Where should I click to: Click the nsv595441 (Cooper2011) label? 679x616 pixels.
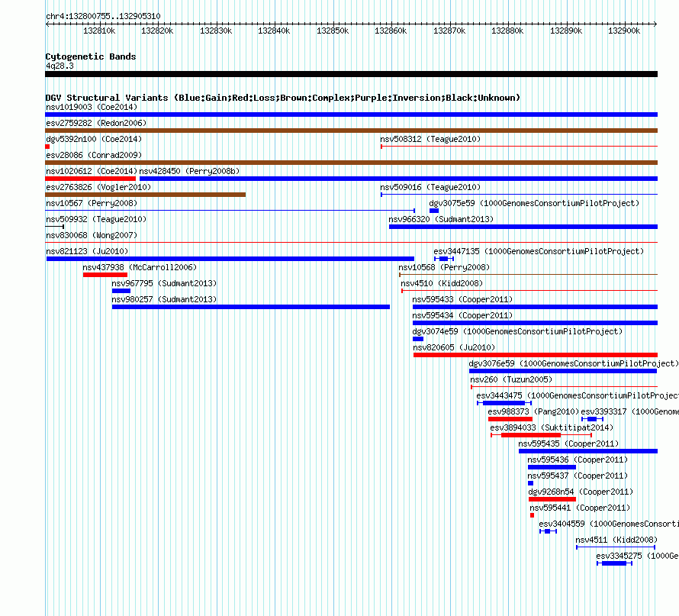pos(580,508)
